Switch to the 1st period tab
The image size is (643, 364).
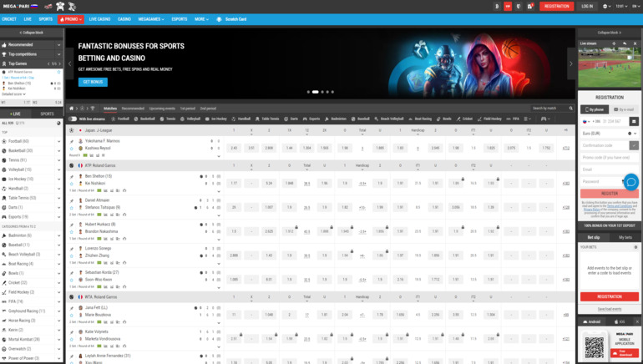pos(187,109)
